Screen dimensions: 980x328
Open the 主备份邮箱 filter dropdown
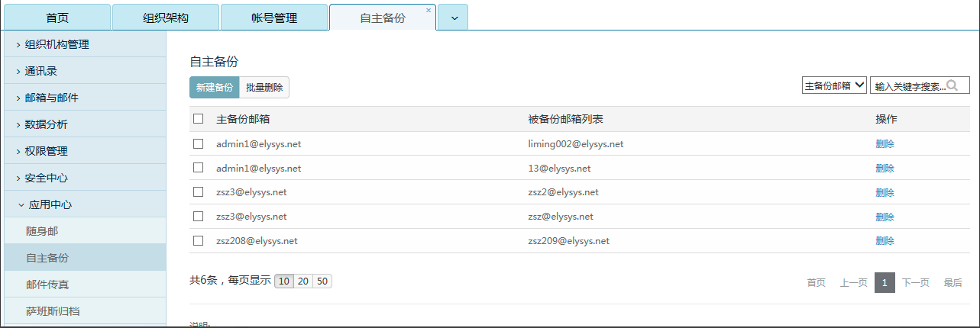[834, 85]
